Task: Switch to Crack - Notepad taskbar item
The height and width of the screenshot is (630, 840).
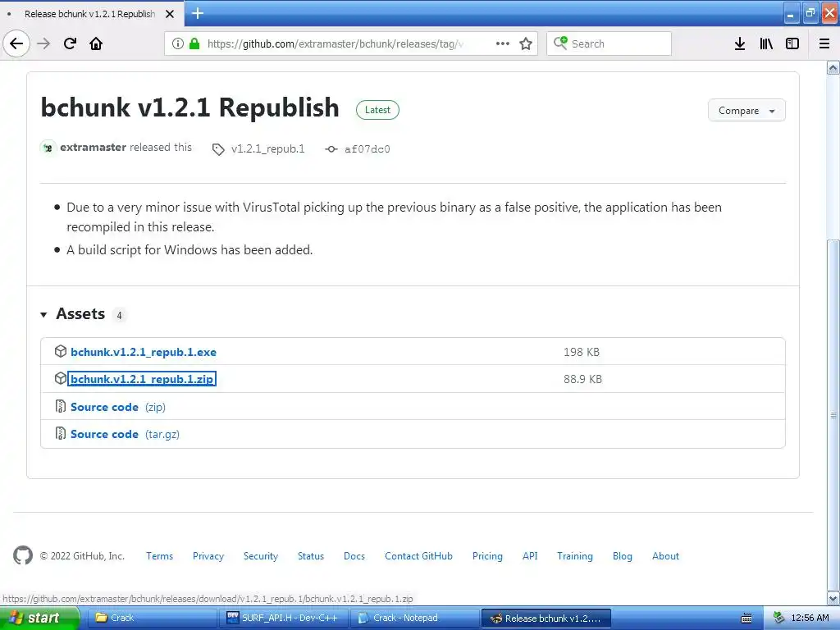Action: pos(415,618)
